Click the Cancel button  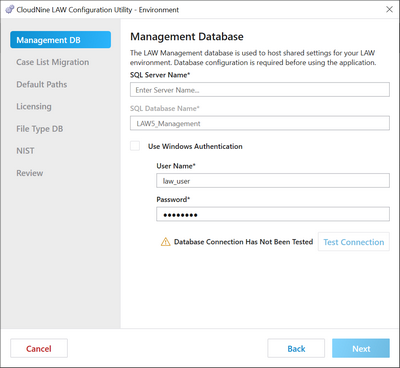pyautogui.click(x=39, y=348)
